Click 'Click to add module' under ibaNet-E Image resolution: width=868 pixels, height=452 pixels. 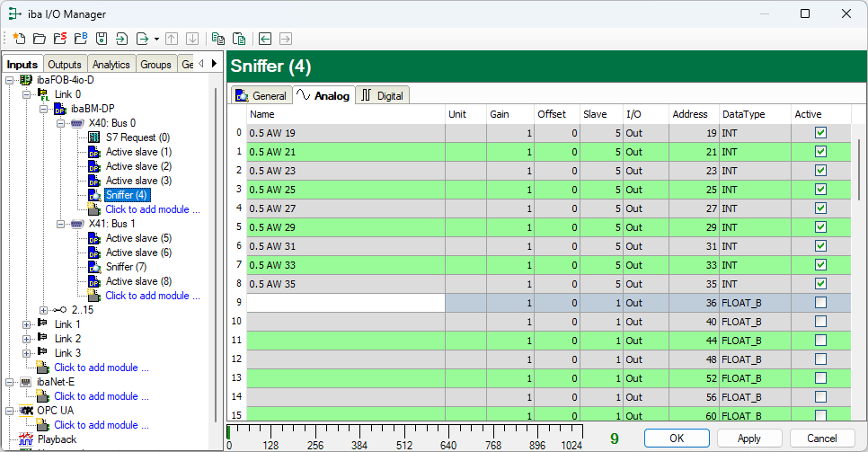point(101,396)
